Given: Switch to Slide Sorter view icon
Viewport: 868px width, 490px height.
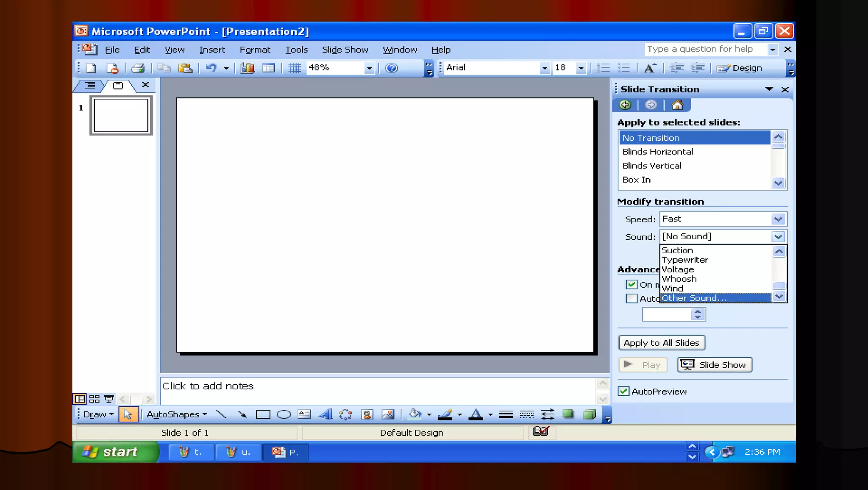Looking at the screenshot, I should (95, 399).
